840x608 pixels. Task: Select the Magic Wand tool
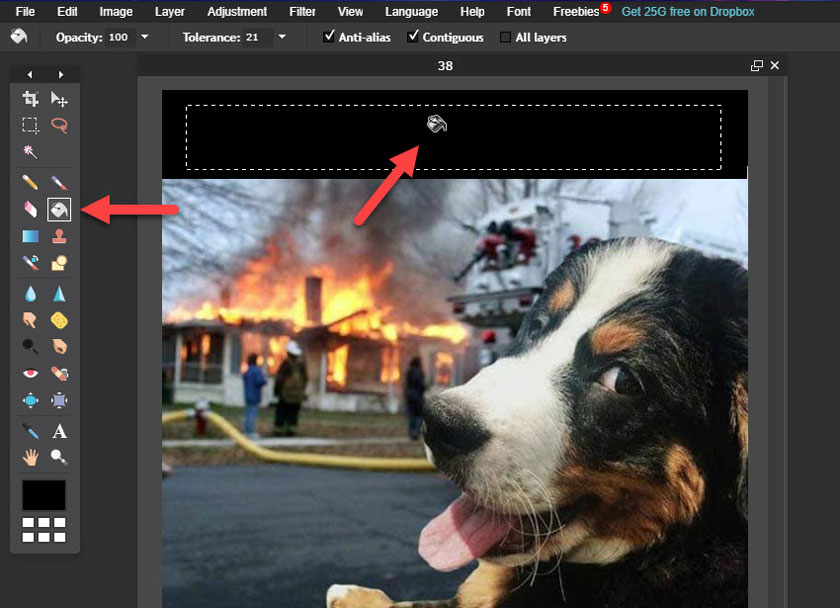31,152
